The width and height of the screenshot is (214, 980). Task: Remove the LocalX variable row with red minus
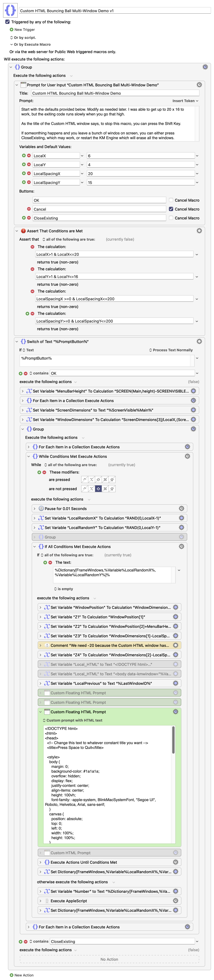click(x=29, y=156)
